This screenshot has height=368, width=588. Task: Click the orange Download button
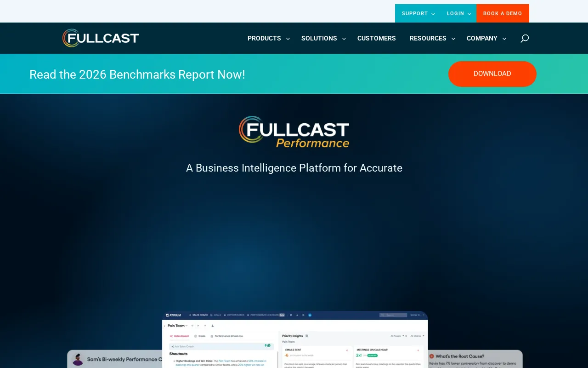(492, 74)
